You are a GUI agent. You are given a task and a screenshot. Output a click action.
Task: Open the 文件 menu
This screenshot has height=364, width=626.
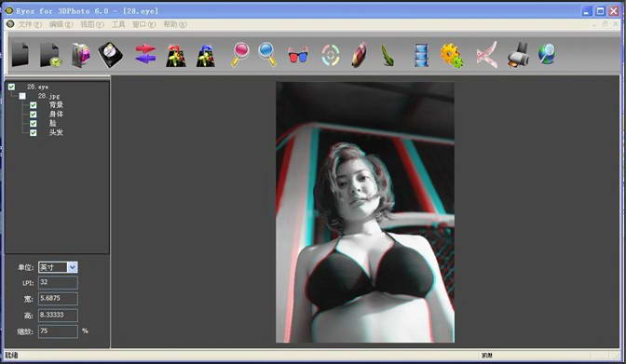(30, 24)
